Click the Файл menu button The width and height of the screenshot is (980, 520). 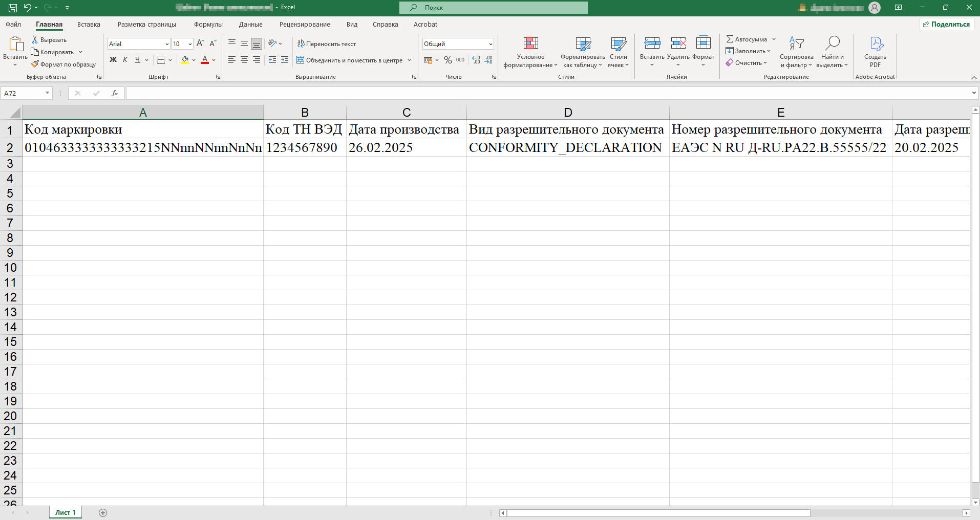pyautogui.click(x=13, y=24)
